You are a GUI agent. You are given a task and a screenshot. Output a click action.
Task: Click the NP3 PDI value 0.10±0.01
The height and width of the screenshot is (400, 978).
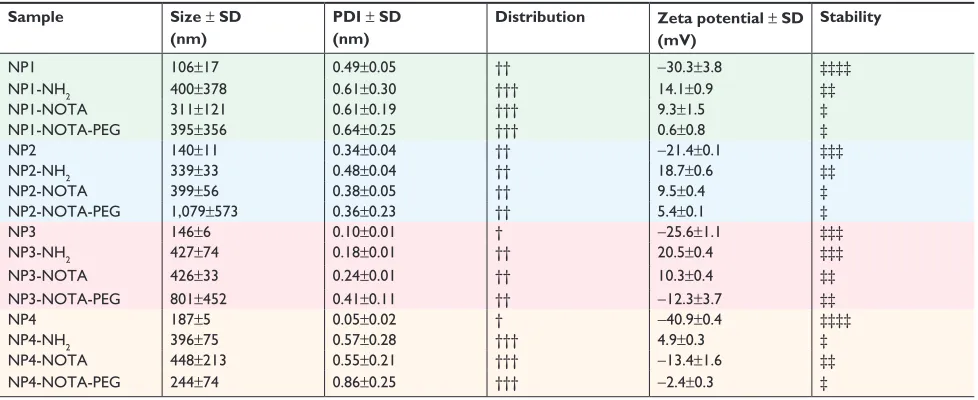(364, 233)
